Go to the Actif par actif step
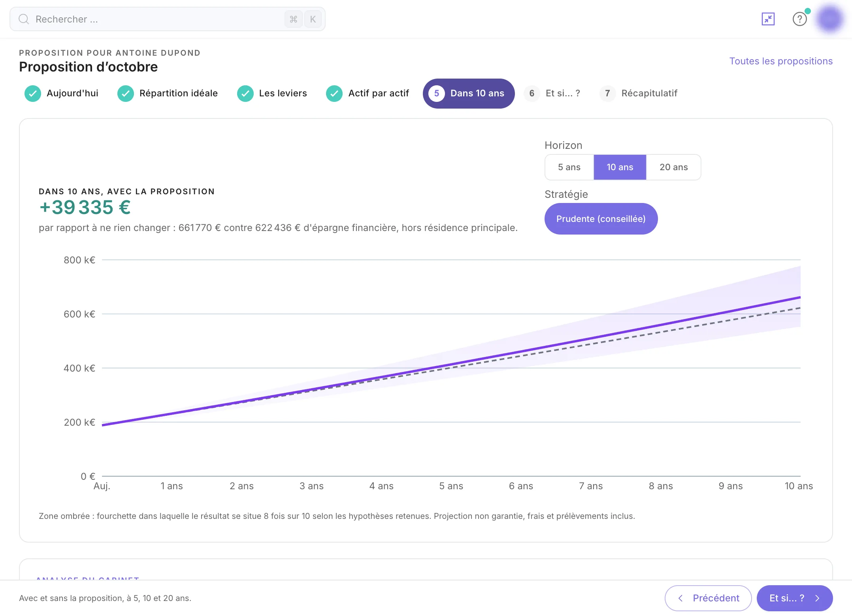The image size is (852, 616). pyautogui.click(x=368, y=94)
